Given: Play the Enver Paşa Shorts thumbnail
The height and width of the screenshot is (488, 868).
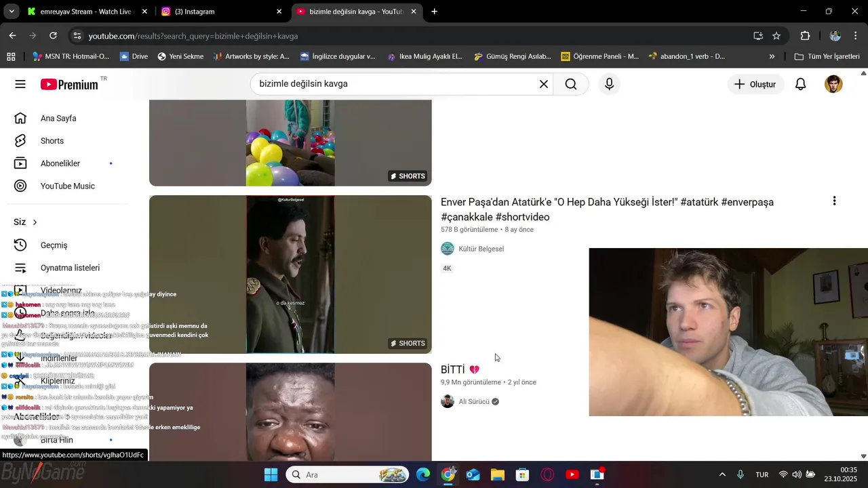Looking at the screenshot, I should pyautogui.click(x=290, y=274).
